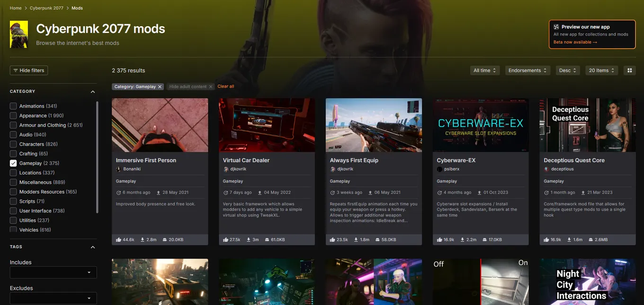Check the Appearance category checkbox
This screenshot has width=644, height=305.
coord(13,116)
